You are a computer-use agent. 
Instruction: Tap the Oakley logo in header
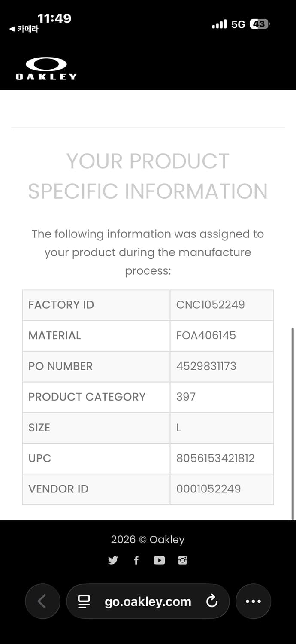[x=46, y=69]
